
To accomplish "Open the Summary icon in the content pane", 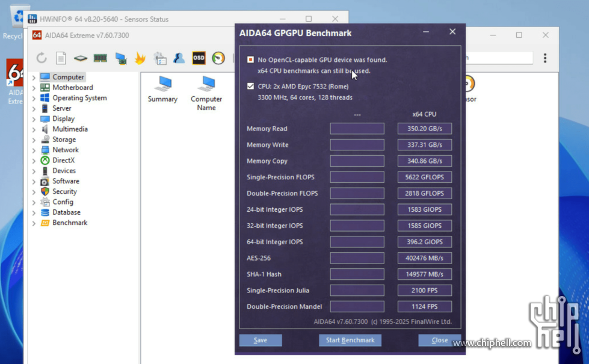I will point(162,90).
